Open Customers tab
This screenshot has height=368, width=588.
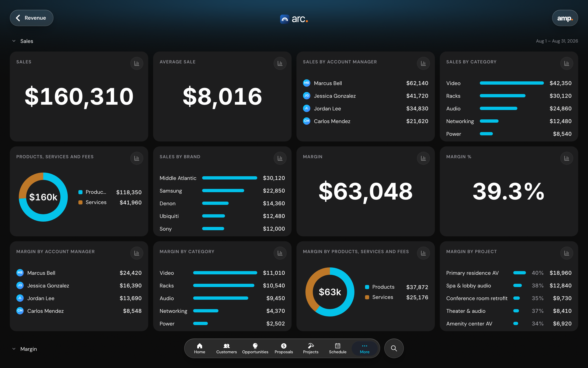coord(226,348)
